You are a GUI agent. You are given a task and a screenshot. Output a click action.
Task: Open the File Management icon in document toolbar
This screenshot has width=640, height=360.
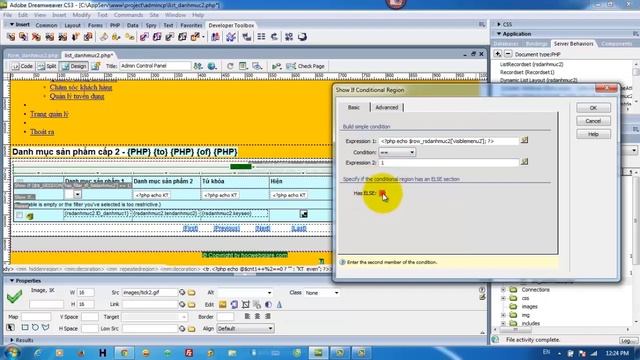[198, 66]
